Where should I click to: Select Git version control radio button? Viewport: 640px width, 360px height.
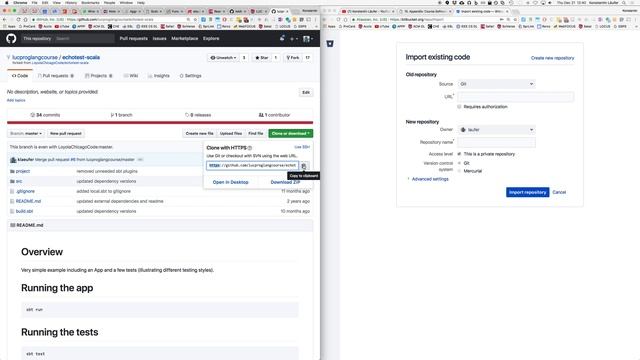click(x=460, y=163)
